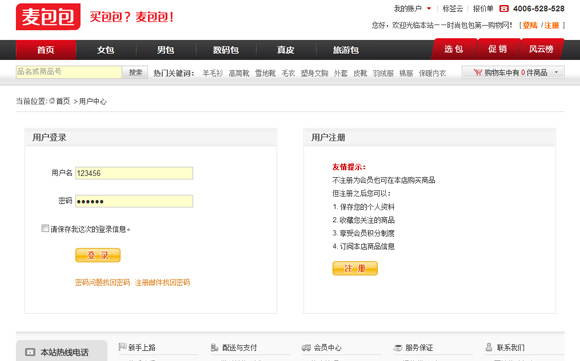
Task: Click the 本站热线电话 phone icon
Action: coord(30,352)
